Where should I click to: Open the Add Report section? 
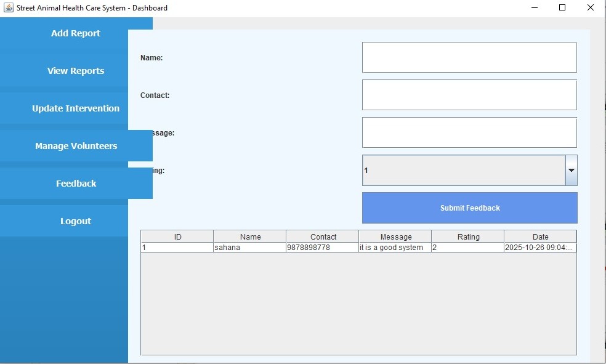(75, 33)
